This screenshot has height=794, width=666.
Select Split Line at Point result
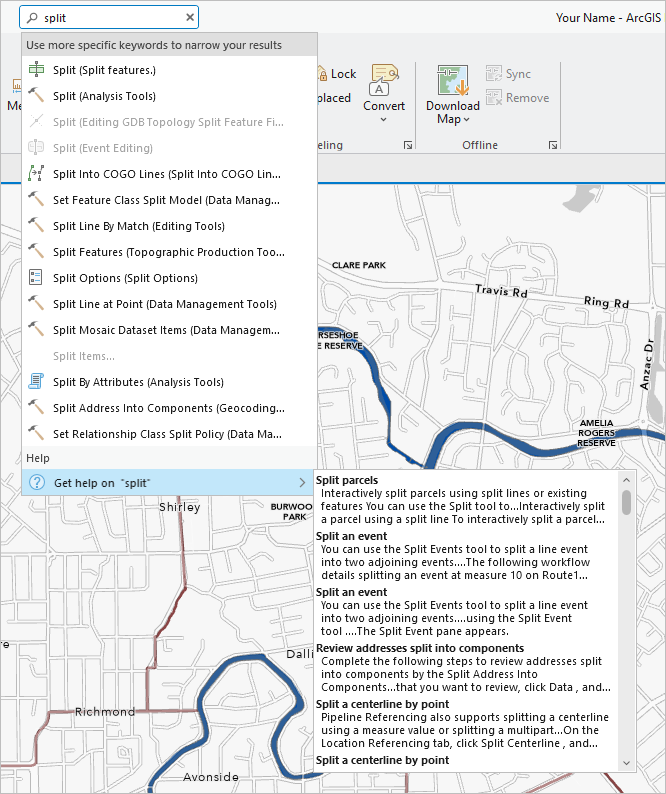click(x=164, y=304)
